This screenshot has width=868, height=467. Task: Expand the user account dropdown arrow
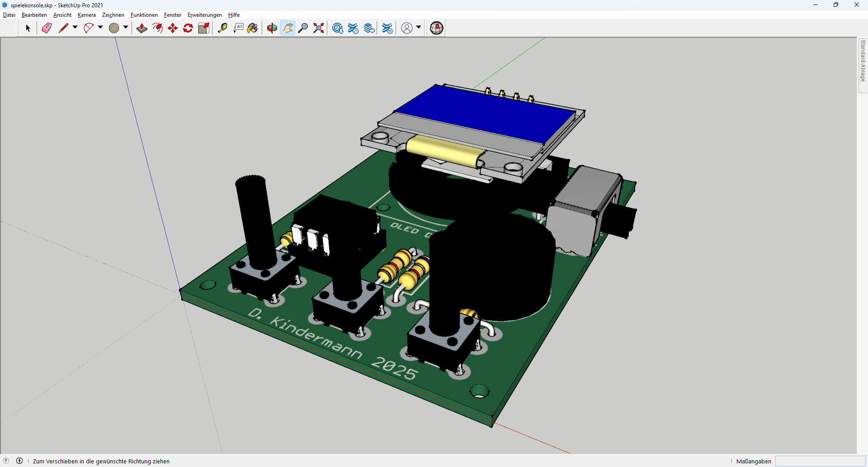(x=419, y=28)
